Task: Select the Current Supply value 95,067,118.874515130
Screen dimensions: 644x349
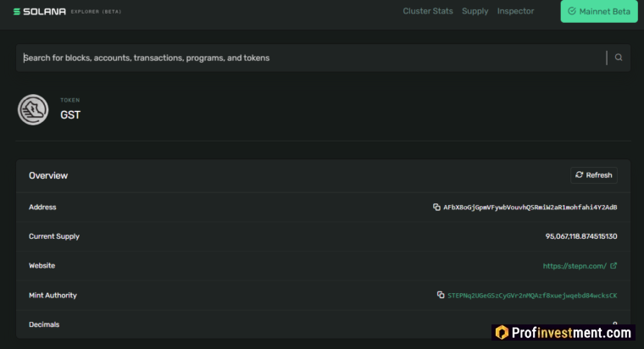Action: [580, 236]
